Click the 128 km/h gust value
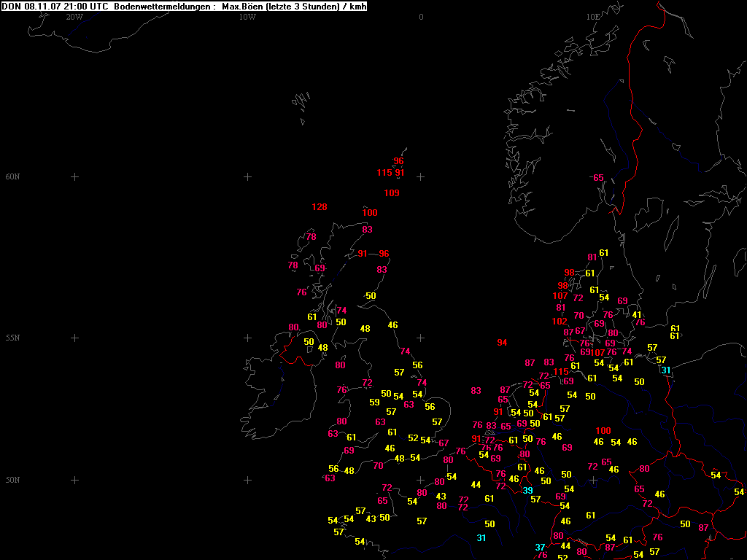The width and height of the screenshot is (747, 560). 320,207
